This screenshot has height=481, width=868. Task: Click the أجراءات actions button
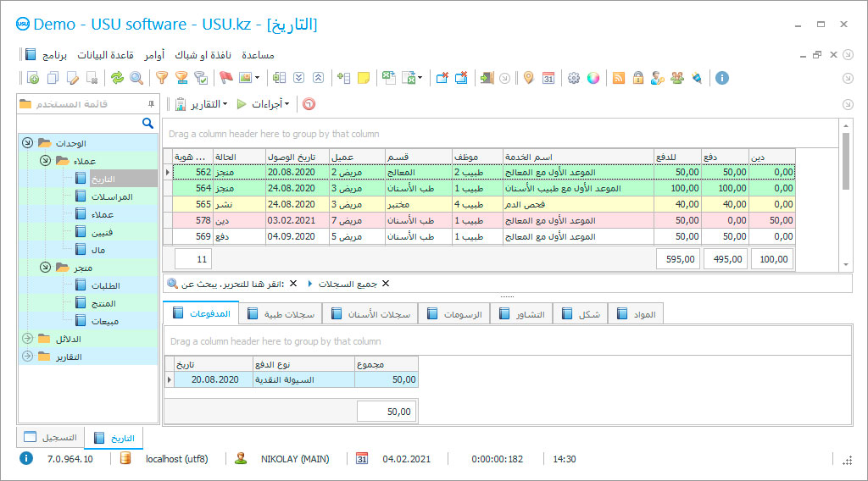266,104
